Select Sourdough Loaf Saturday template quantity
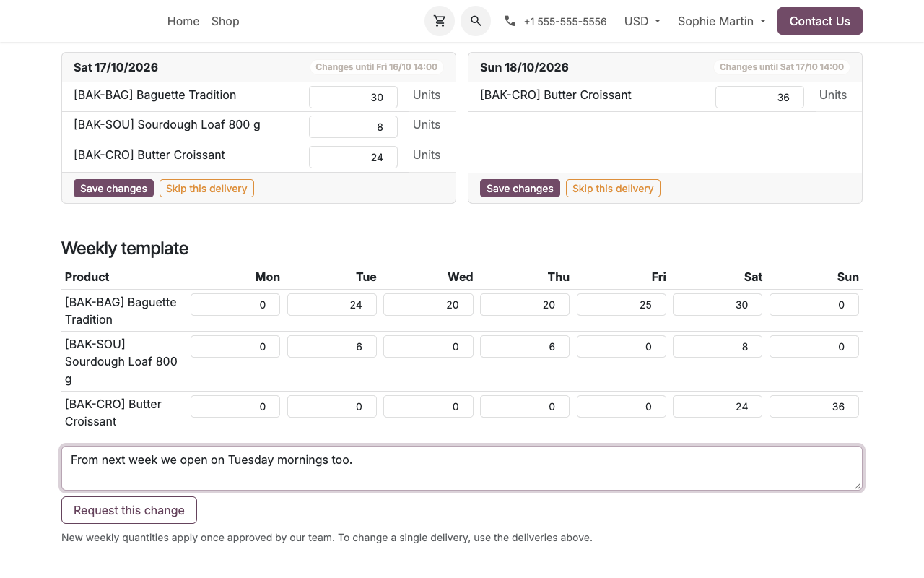Image resolution: width=924 pixels, height=578 pixels. click(x=718, y=347)
